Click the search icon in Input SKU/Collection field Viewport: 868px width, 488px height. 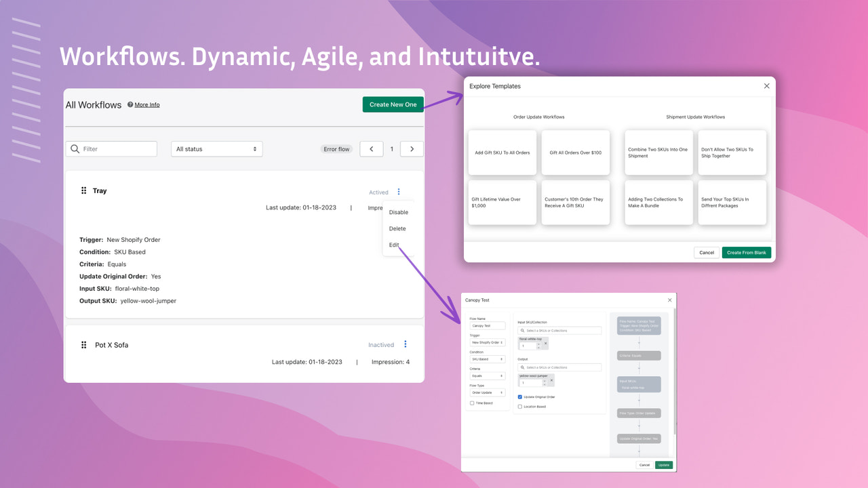pyautogui.click(x=522, y=331)
